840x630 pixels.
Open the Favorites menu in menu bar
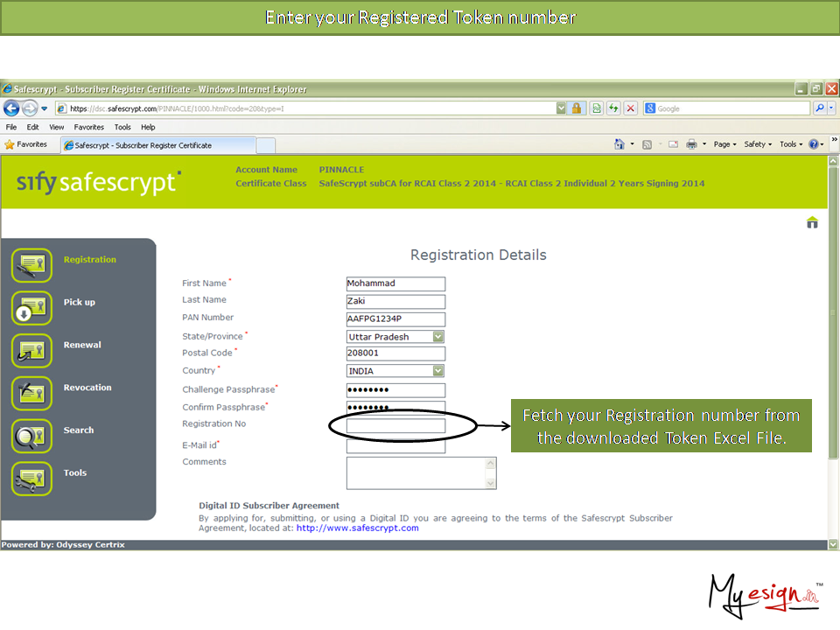pos(87,127)
